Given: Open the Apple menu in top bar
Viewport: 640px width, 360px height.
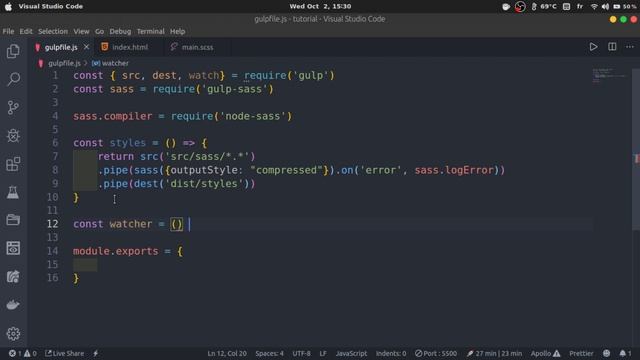Looking at the screenshot, I should click(x=8, y=7).
